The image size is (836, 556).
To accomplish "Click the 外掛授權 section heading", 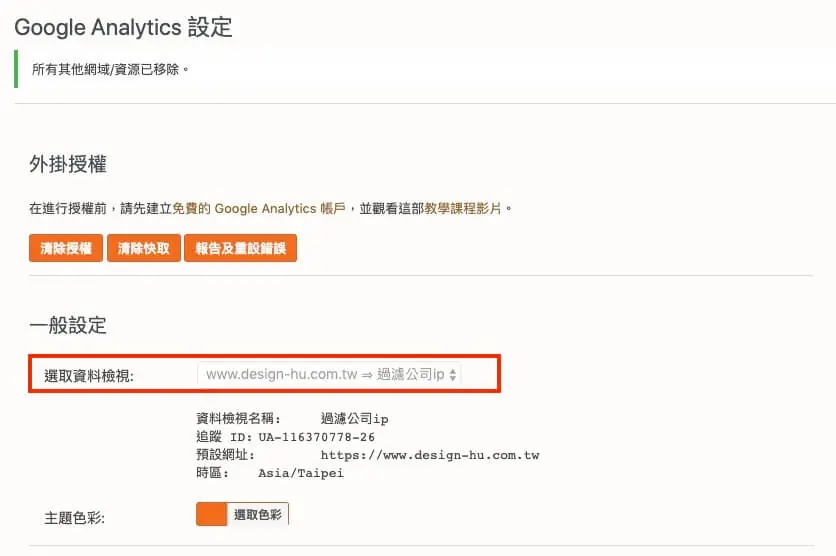I will coord(68,164).
